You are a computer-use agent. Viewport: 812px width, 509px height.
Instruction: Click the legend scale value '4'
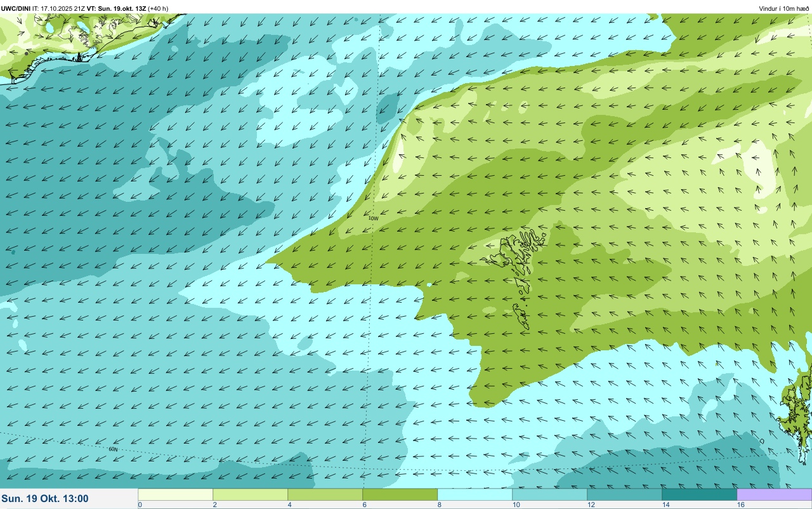289,505
